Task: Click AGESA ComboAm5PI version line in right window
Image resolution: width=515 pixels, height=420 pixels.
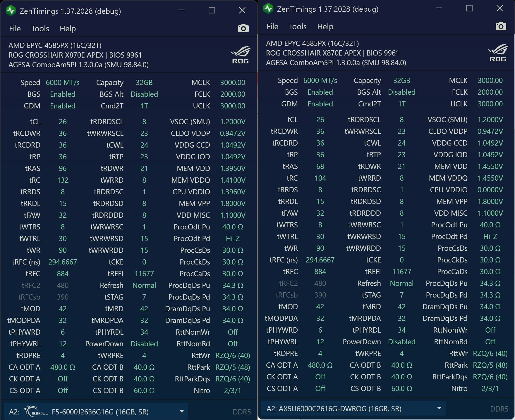Action: [336, 63]
